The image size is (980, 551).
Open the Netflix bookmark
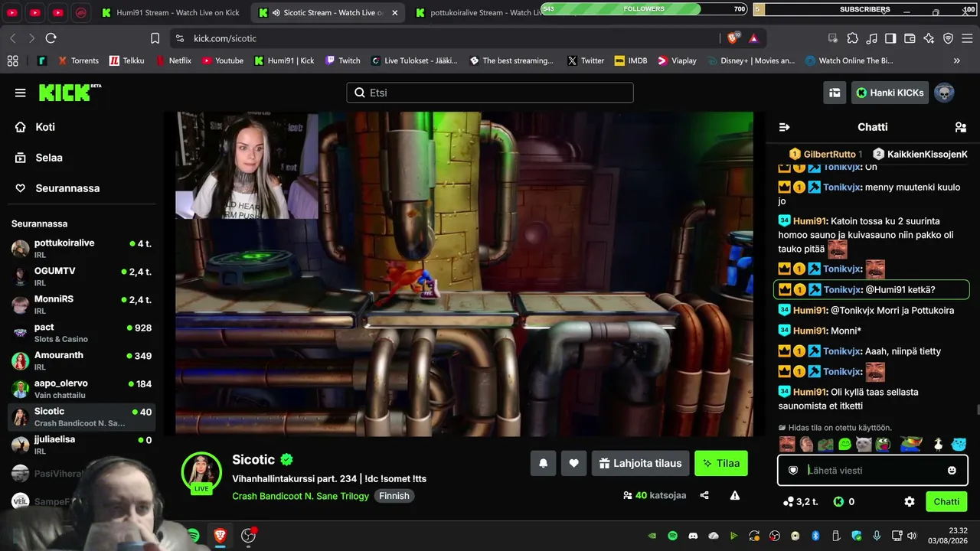click(x=173, y=60)
